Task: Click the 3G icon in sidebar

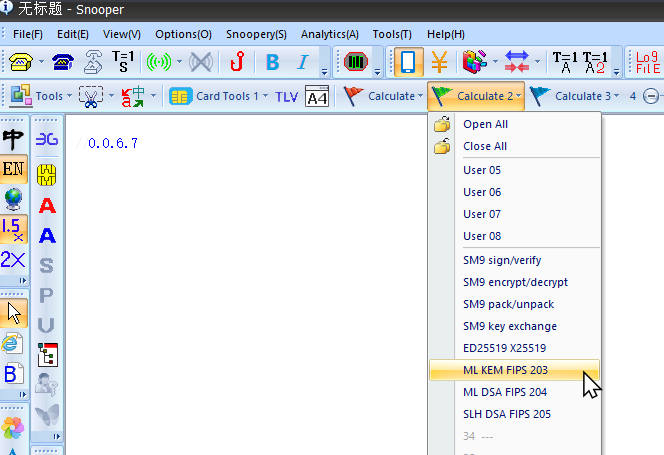Action: click(46, 140)
